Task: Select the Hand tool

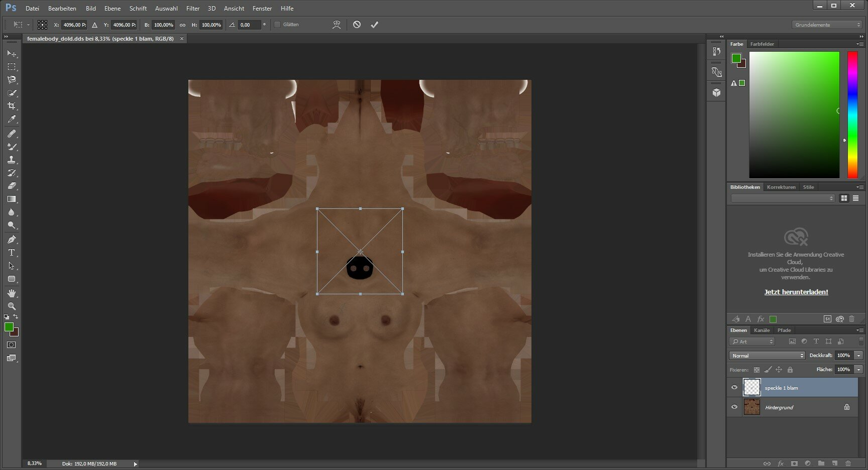Action: [12, 293]
